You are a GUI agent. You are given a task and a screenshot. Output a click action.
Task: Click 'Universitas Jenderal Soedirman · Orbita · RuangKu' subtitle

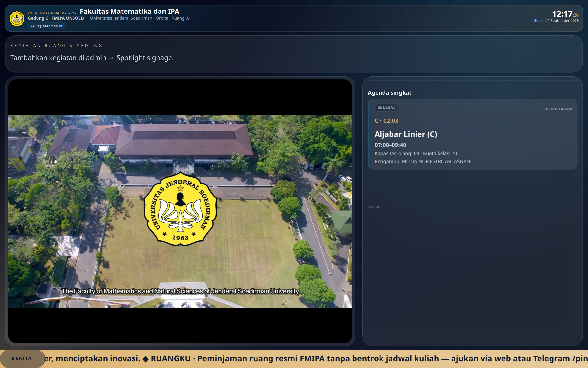pyautogui.click(x=140, y=18)
